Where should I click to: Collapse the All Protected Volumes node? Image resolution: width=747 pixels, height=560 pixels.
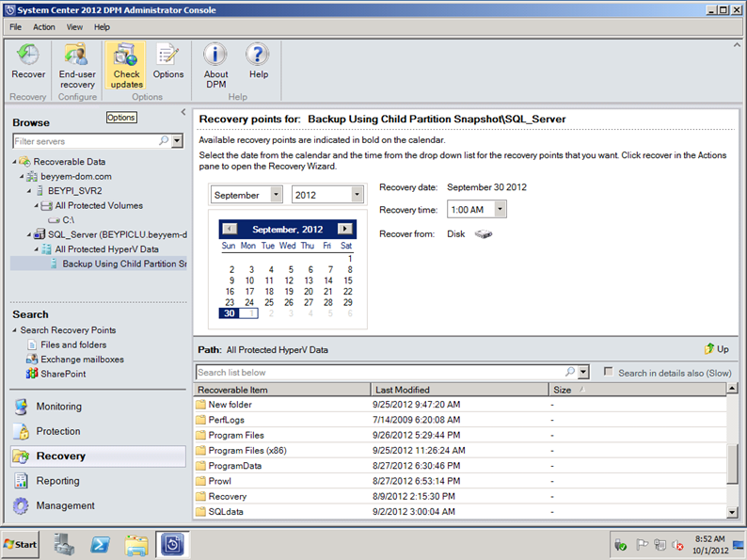[36, 206]
